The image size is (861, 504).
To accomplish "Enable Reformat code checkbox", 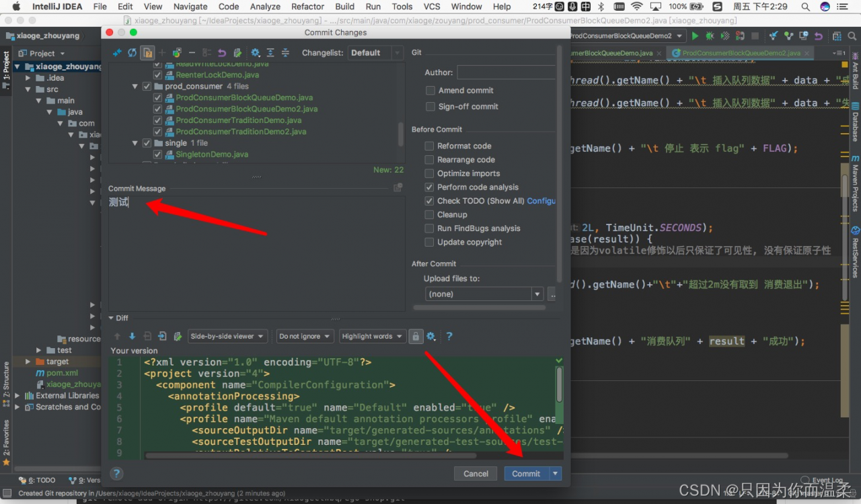I will (x=429, y=146).
